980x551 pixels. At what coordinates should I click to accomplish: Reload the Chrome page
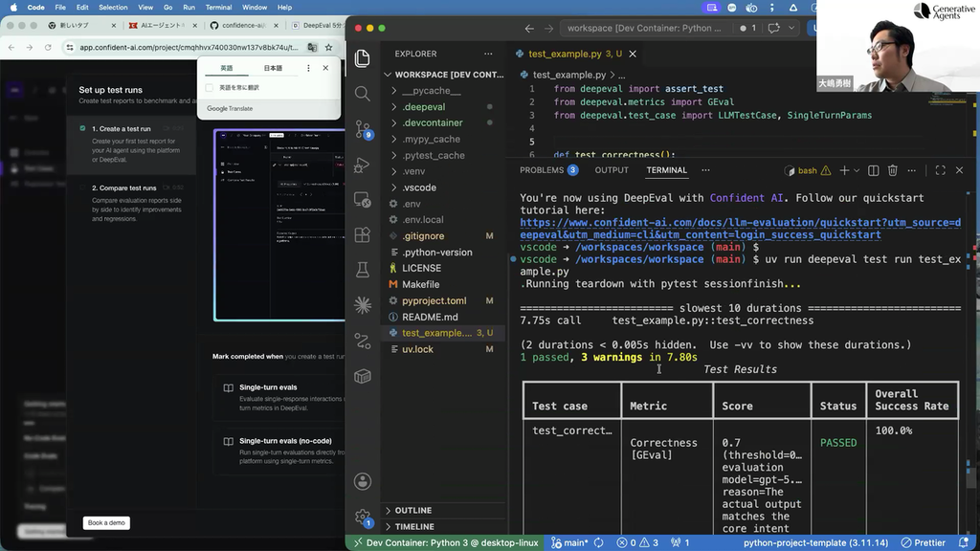point(48,48)
